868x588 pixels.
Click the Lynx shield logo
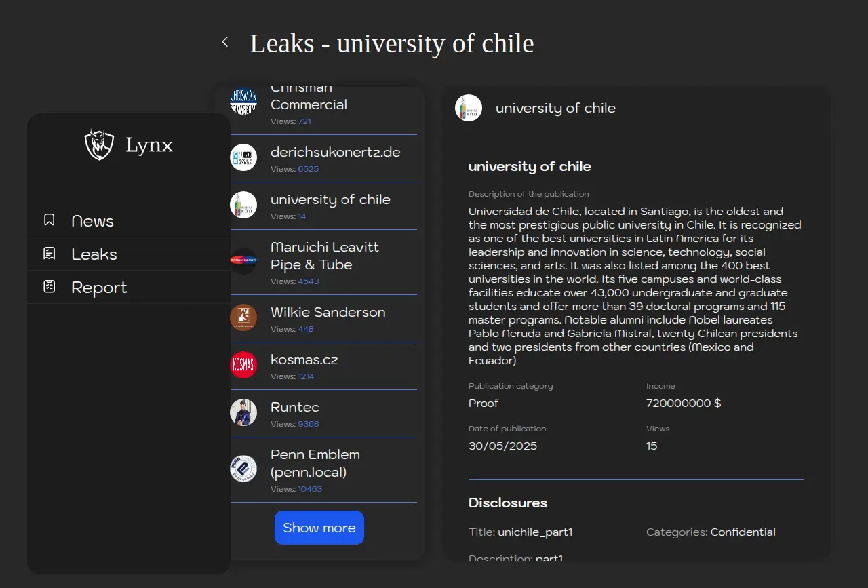coord(99,144)
